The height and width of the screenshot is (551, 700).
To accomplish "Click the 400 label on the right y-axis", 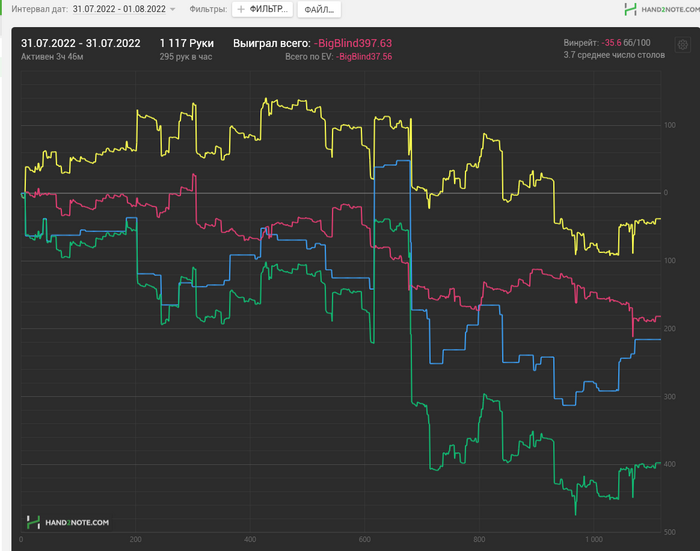I will pos(670,464).
